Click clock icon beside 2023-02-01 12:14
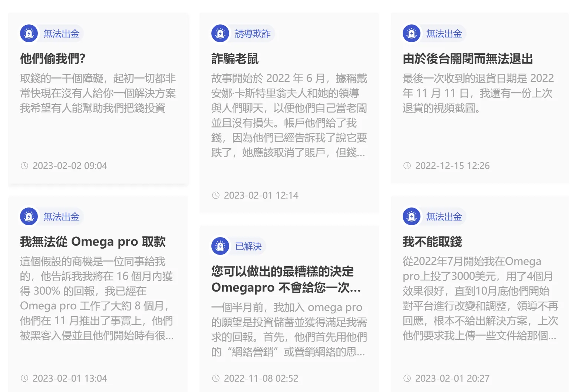The image size is (571, 392). coord(216,195)
